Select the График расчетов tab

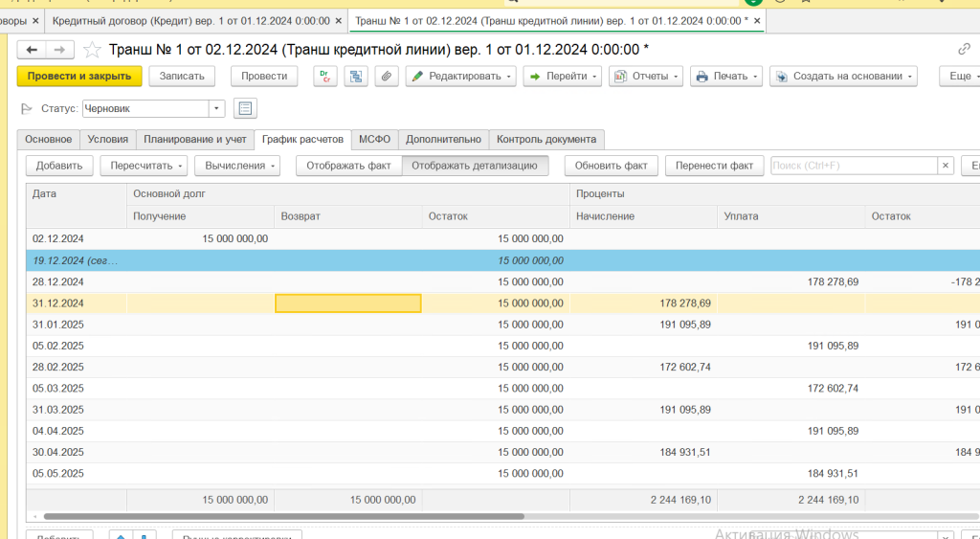click(302, 139)
